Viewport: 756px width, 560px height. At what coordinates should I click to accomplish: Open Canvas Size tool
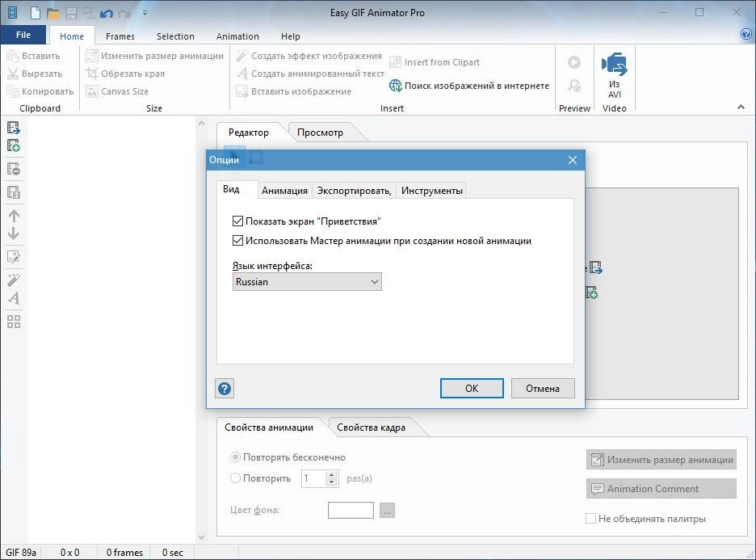coord(117,91)
